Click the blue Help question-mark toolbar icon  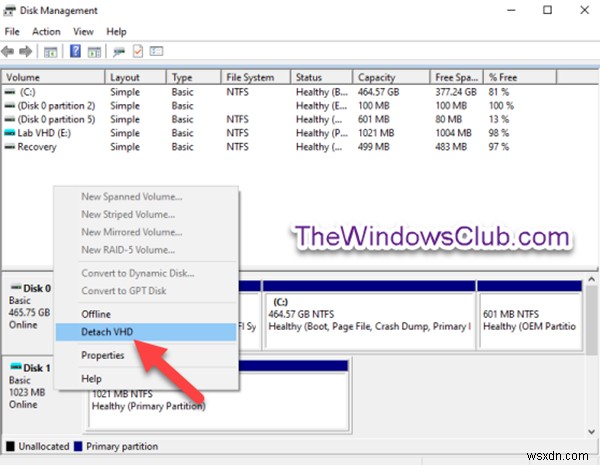tap(75, 51)
